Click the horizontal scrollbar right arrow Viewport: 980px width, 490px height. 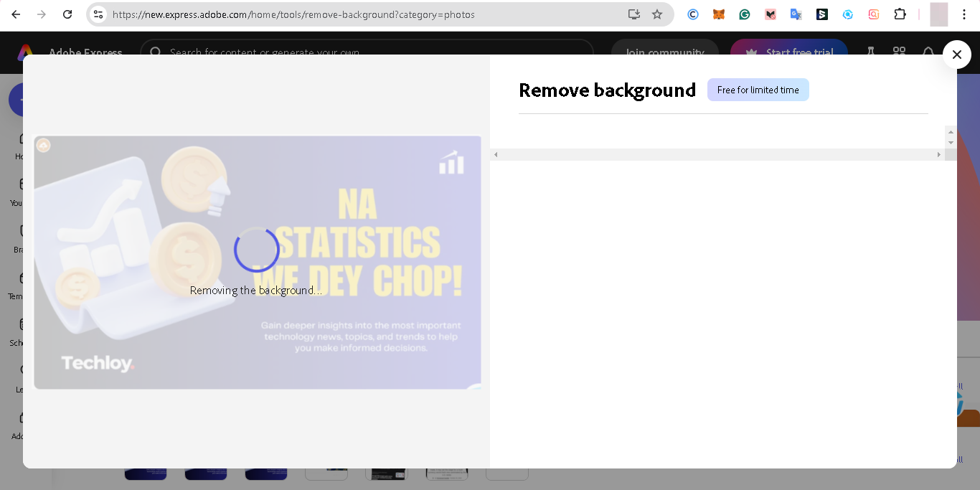click(938, 154)
